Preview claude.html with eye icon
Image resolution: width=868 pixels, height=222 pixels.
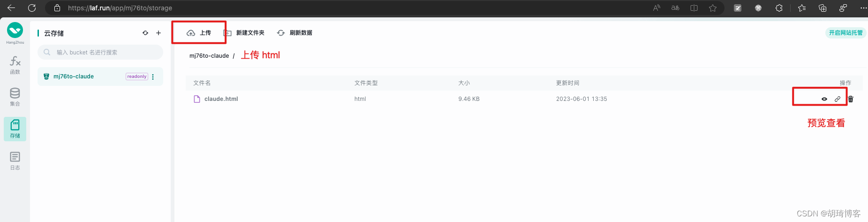click(824, 99)
